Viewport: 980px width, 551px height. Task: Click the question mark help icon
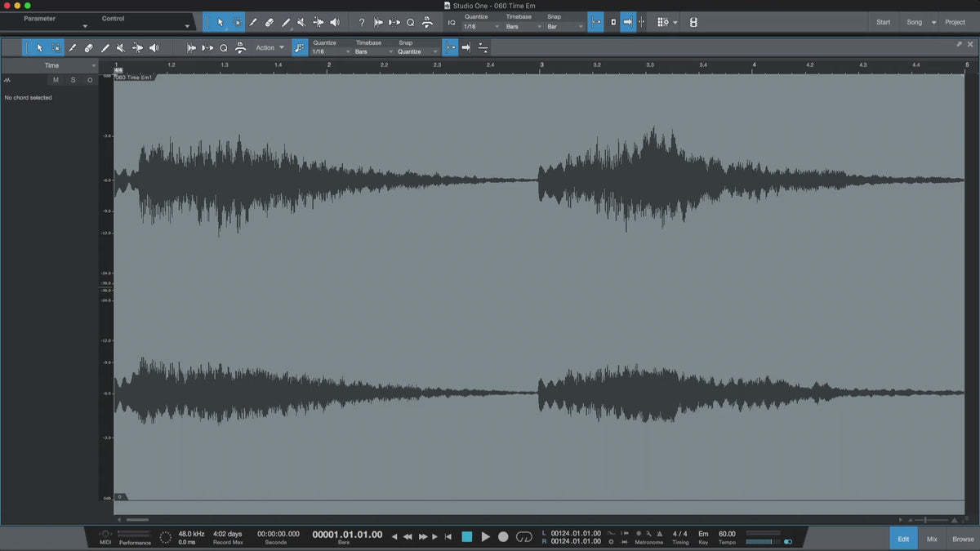click(x=362, y=22)
